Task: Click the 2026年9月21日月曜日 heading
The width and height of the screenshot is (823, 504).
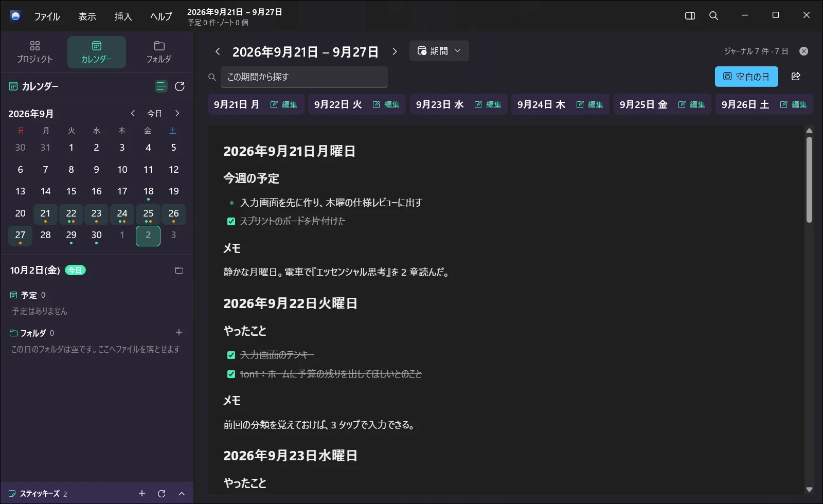Action: pyautogui.click(x=289, y=151)
